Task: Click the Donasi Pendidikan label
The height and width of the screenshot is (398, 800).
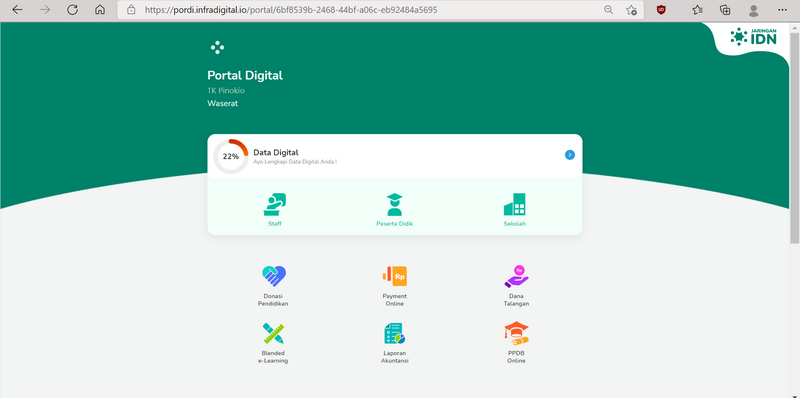Action: (x=273, y=300)
